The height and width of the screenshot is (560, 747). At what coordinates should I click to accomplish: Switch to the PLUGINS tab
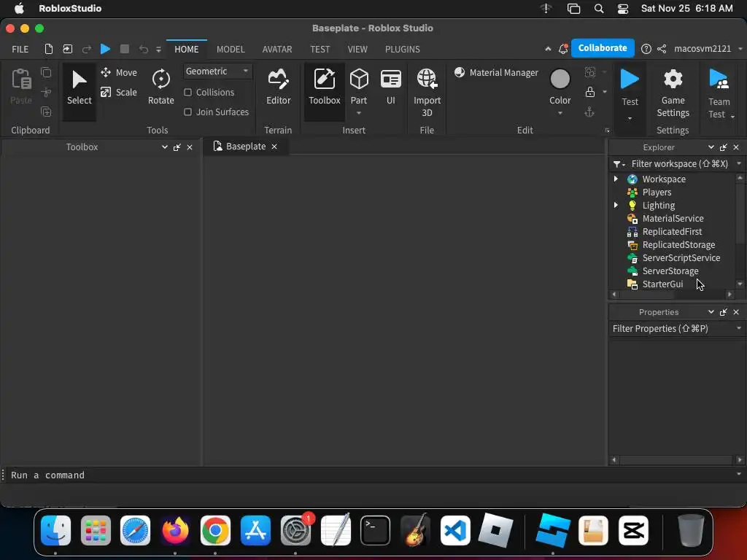(403, 49)
